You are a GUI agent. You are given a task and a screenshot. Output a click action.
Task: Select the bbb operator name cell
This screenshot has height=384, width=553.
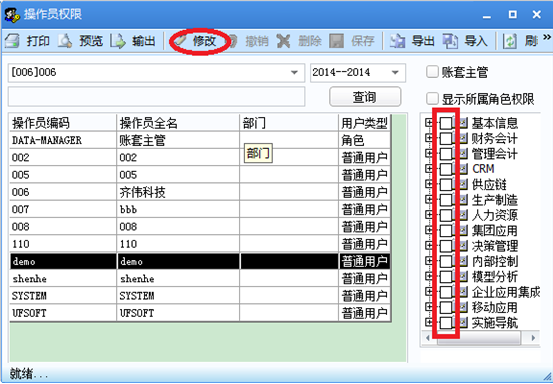tap(178, 209)
